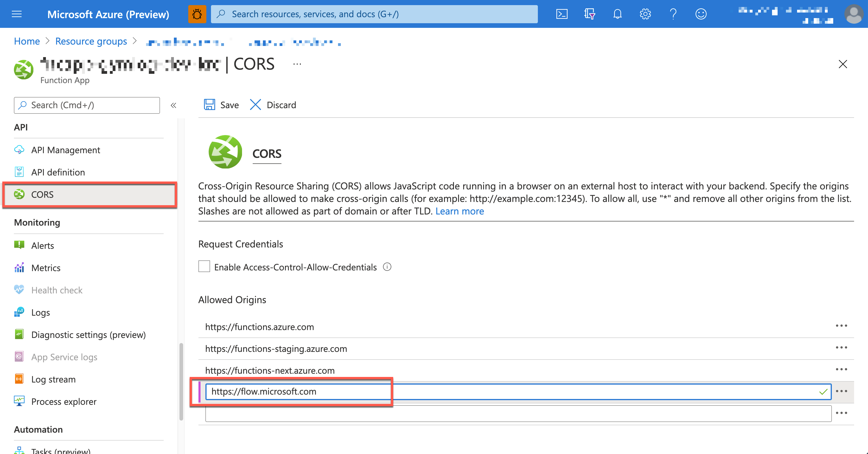
Task: Open the account avatar icon
Action: (854, 14)
